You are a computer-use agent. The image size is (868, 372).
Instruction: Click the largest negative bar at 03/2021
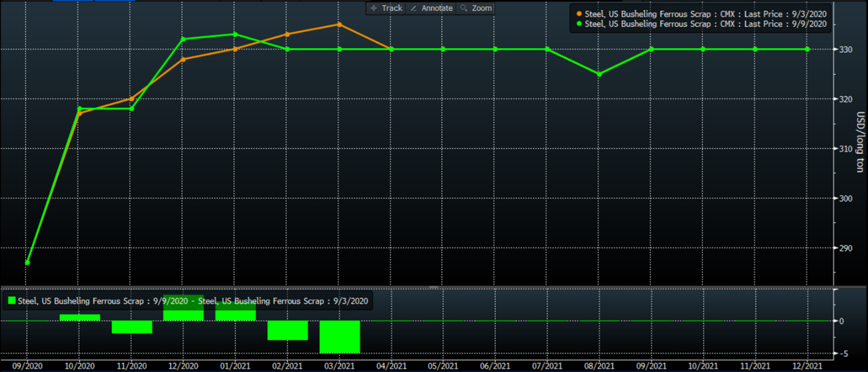(339, 337)
